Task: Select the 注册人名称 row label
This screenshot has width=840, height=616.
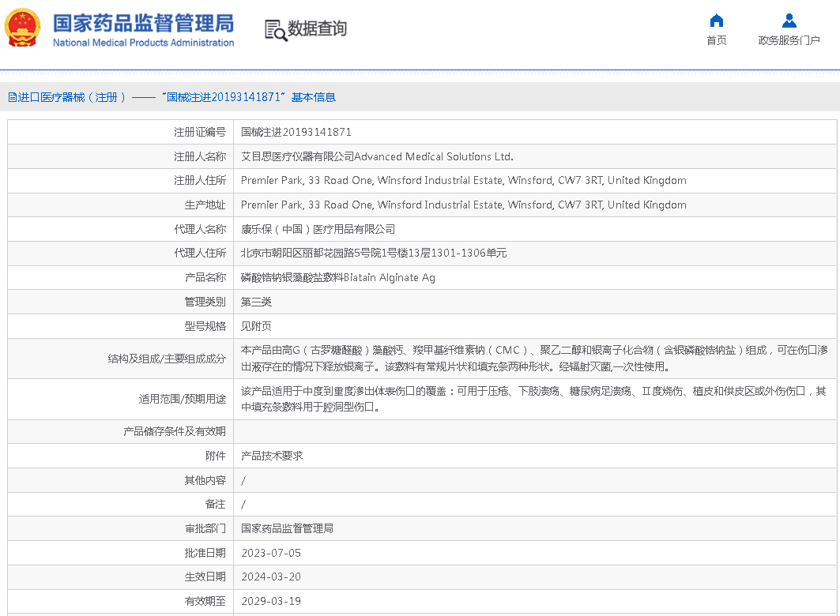Action: click(200, 157)
